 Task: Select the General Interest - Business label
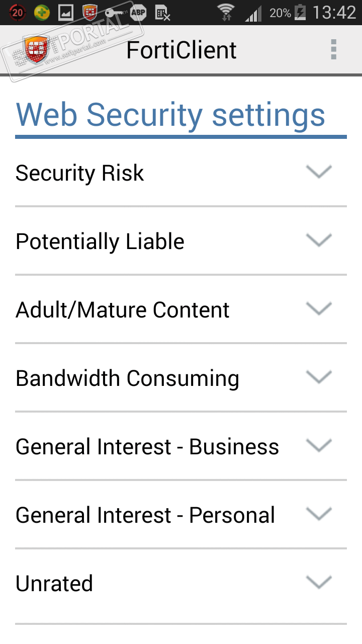pos(147,447)
